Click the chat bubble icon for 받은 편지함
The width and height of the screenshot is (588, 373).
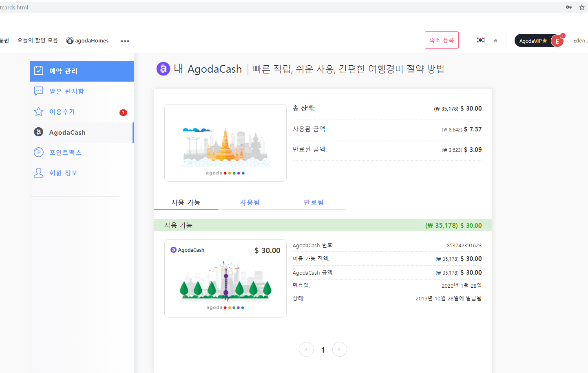pos(38,91)
